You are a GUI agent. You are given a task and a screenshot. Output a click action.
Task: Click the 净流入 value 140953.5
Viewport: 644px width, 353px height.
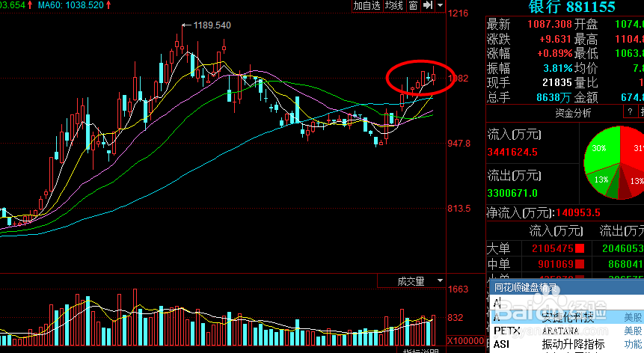[578, 212]
